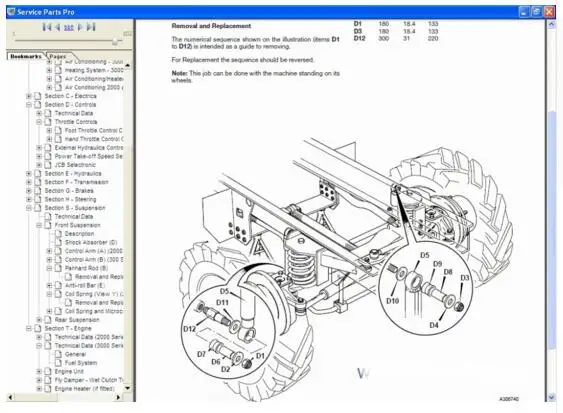Collapse Section T - Engine node

click(29, 328)
